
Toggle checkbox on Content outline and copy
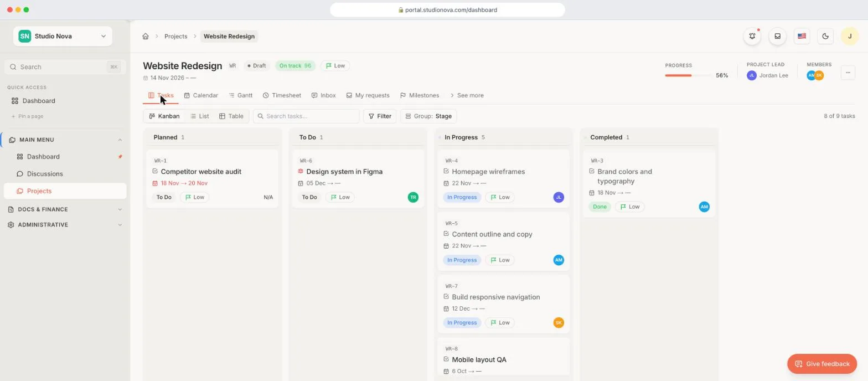pyautogui.click(x=446, y=234)
